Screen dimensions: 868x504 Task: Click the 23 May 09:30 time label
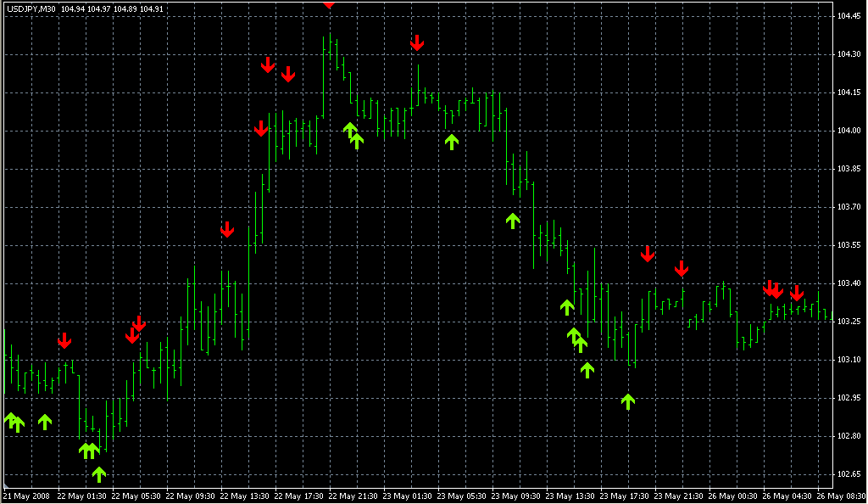click(x=515, y=496)
